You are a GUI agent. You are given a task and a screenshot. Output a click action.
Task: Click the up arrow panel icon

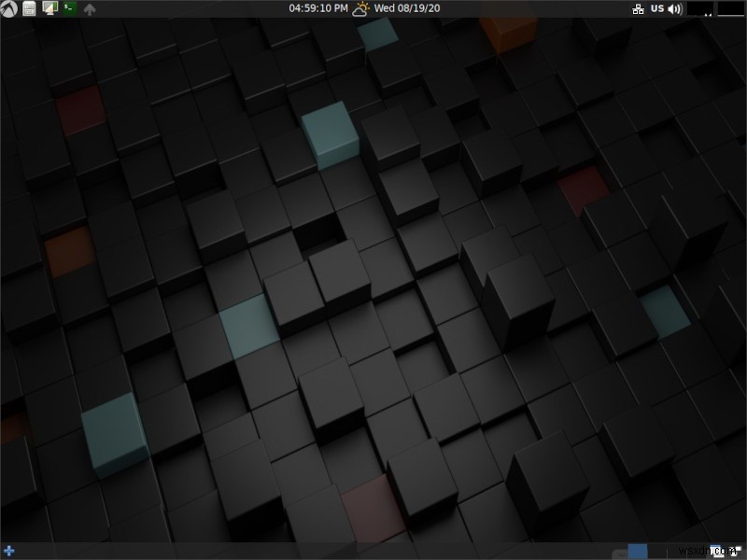pyautogui.click(x=91, y=8)
